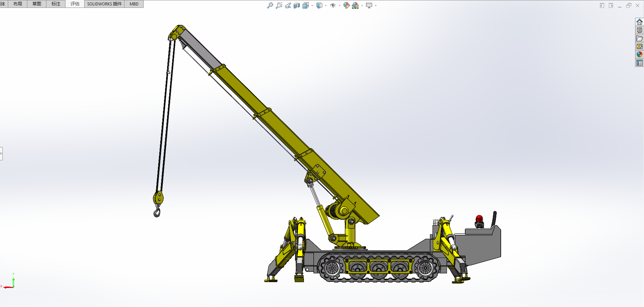This screenshot has height=307, width=644.
Task: Switch to the 布局 tab
Action: 18,4
